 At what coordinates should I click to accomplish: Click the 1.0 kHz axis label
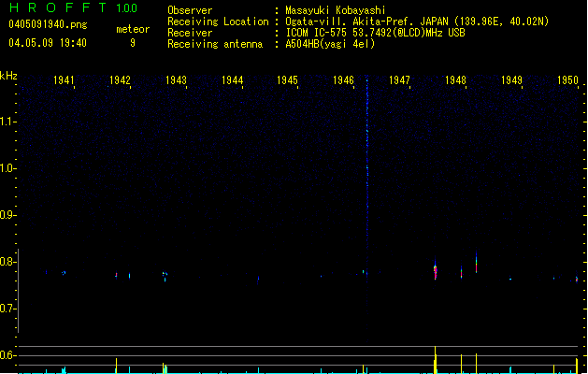click(x=7, y=168)
